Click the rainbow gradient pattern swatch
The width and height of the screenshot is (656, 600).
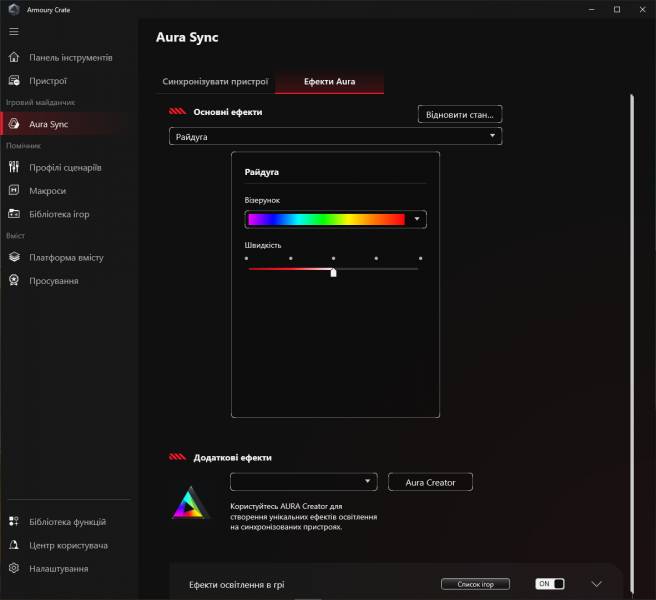[x=326, y=219]
